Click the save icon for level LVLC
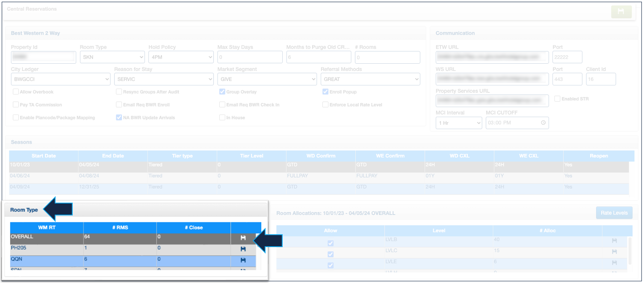Screen dimensions: 644x283 (x=614, y=252)
